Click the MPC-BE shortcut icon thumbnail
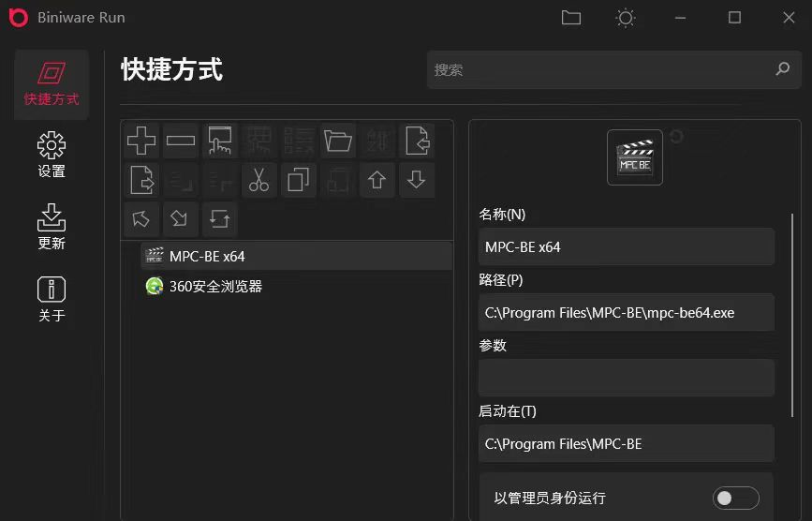This screenshot has width=812, height=521. 634,157
